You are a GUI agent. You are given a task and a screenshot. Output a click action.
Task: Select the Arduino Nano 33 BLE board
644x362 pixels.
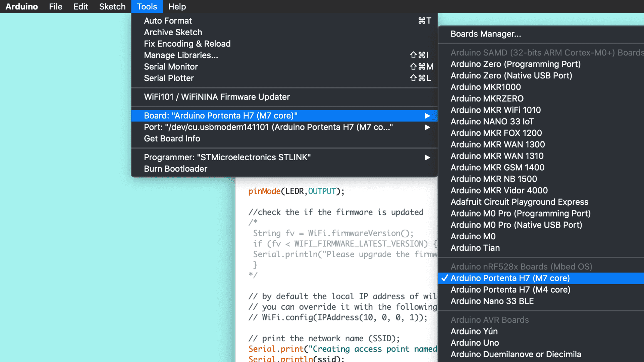[x=492, y=301]
